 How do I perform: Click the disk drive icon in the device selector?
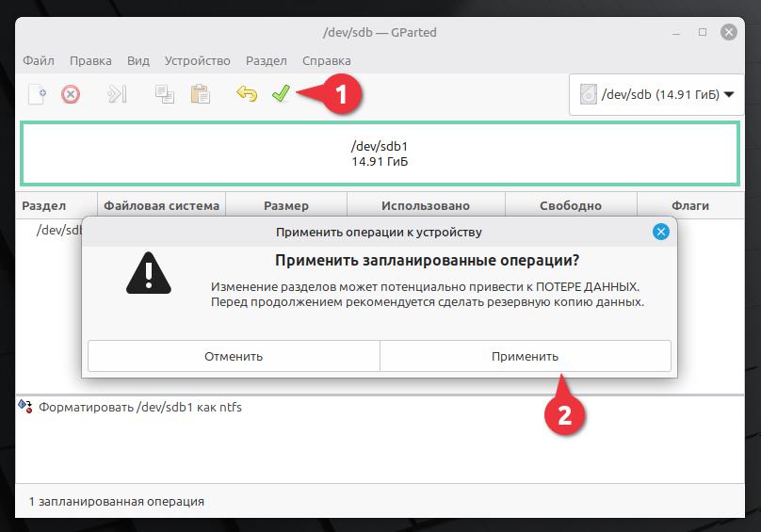click(x=589, y=94)
